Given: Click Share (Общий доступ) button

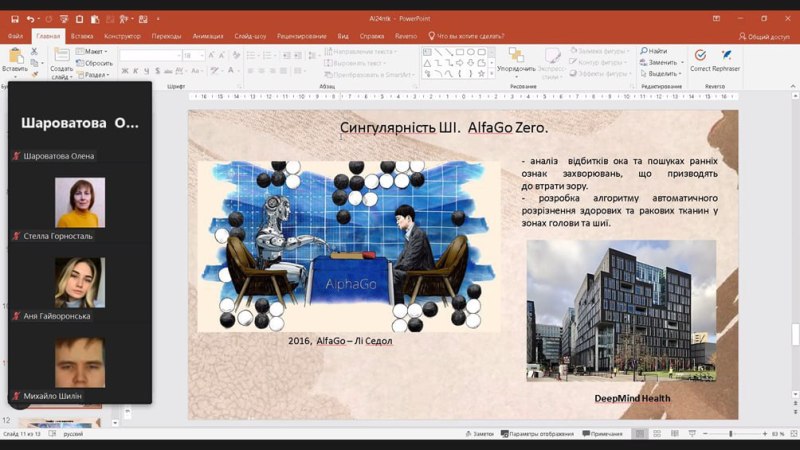Looking at the screenshot, I should [x=764, y=37].
